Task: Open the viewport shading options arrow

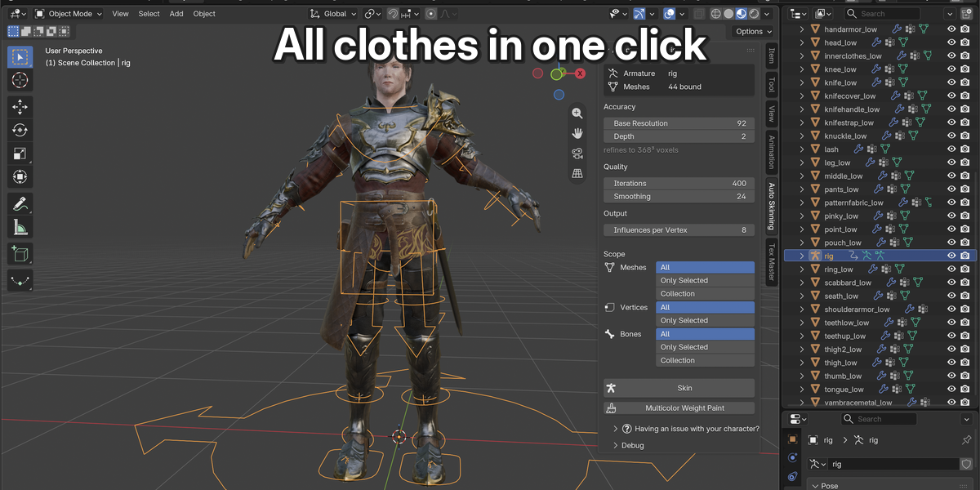Action: (768, 14)
